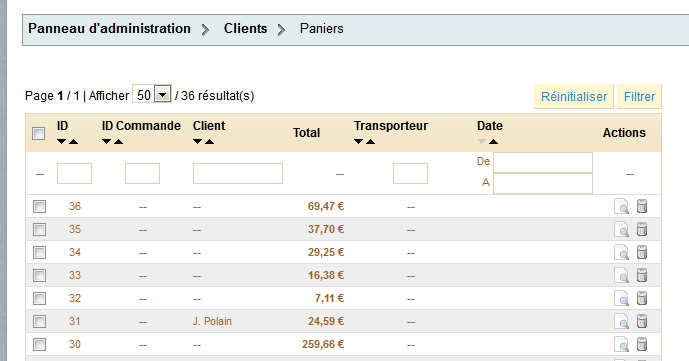Screen dimensions: 689x361
Task: Sort ID Commande column descending arrow
Action: point(106,142)
